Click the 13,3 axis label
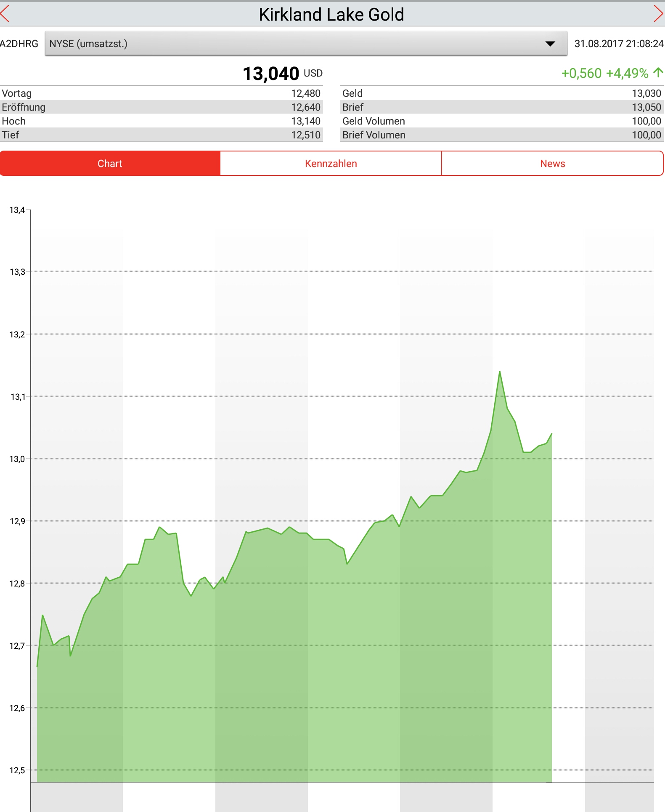Image resolution: width=665 pixels, height=812 pixels. [17, 272]
